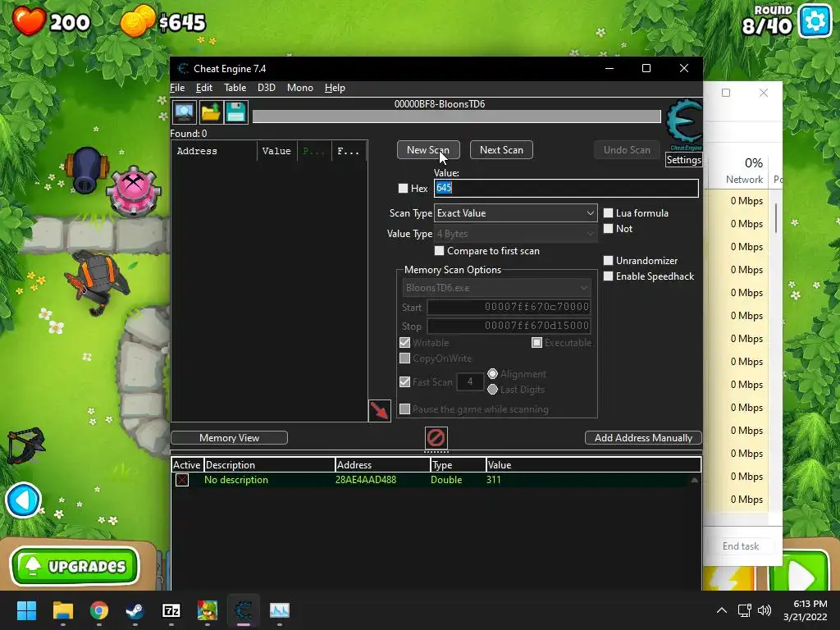The image size is (840, 630).
Task: Select the crossbow tower icon in game
Action: click(25, 444)
